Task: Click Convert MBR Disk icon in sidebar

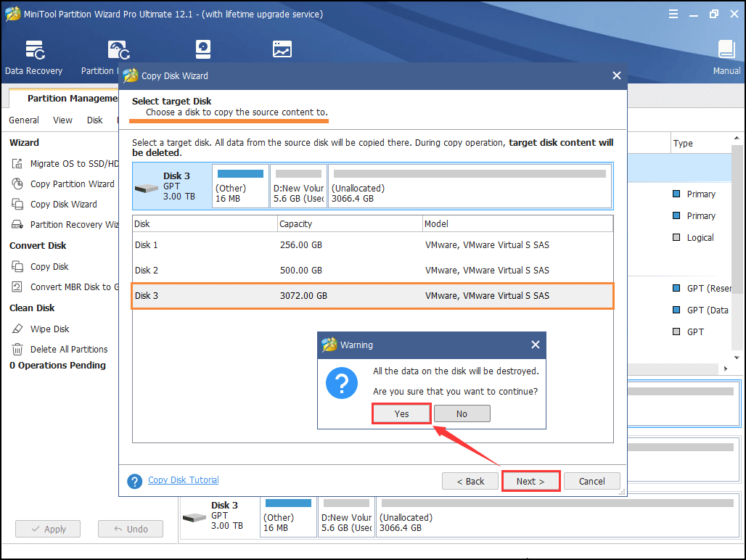Action: [17, 287]
